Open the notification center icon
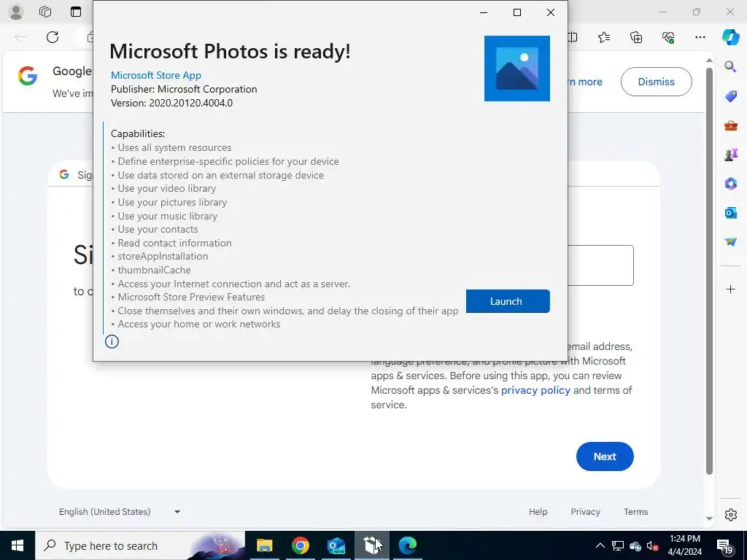The width and height of the screenshot is (747, 560). click(x=724, y=545)
